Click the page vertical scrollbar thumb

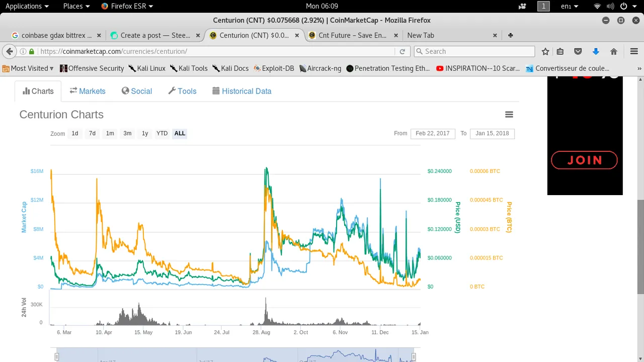pyautogui.click(x=640, y=246)
